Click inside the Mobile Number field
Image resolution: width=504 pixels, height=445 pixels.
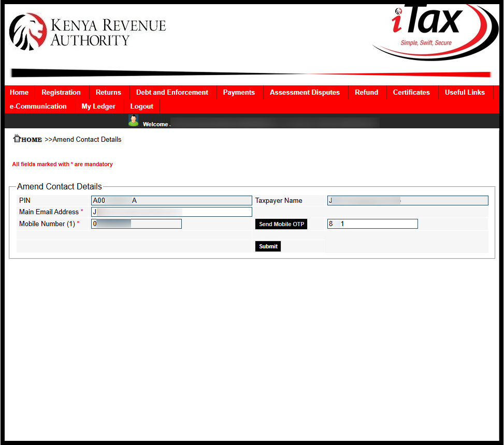pos(136,224)
